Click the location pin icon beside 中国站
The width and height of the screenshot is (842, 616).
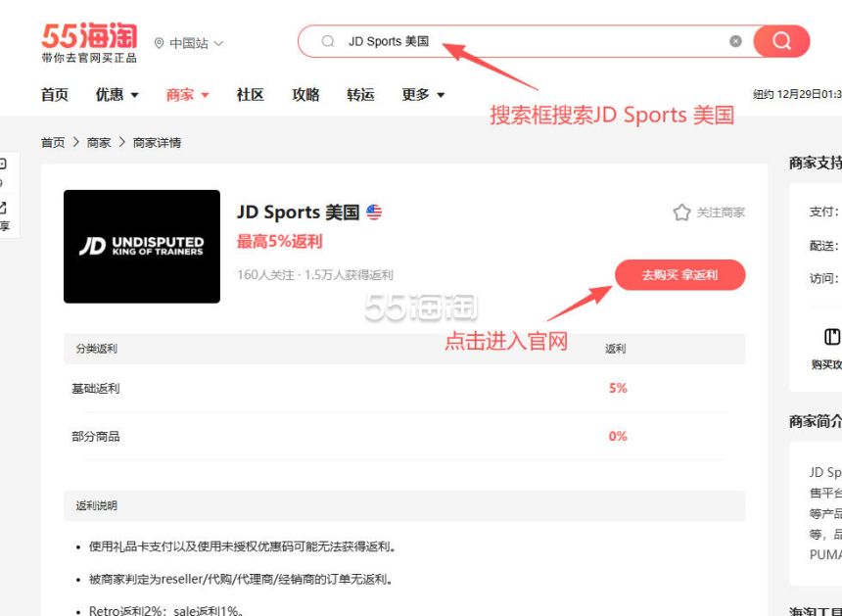click(160, 43)
